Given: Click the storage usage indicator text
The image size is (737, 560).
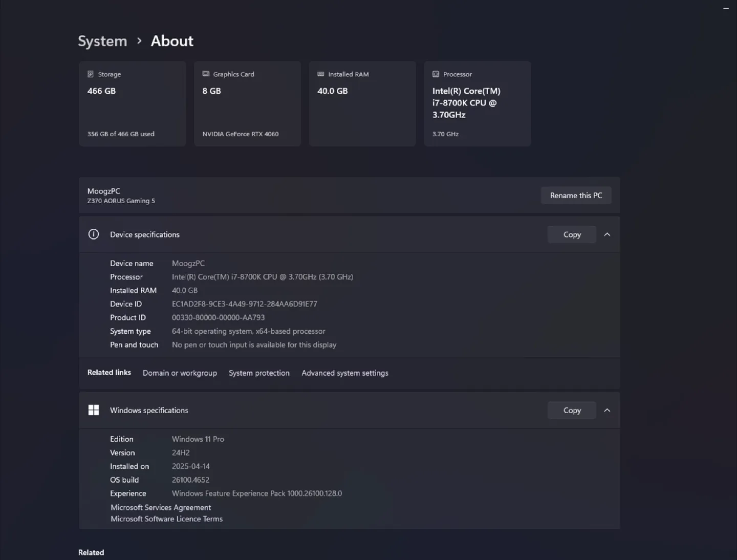Looking at the screenshot, I should [x=121, y=134].
